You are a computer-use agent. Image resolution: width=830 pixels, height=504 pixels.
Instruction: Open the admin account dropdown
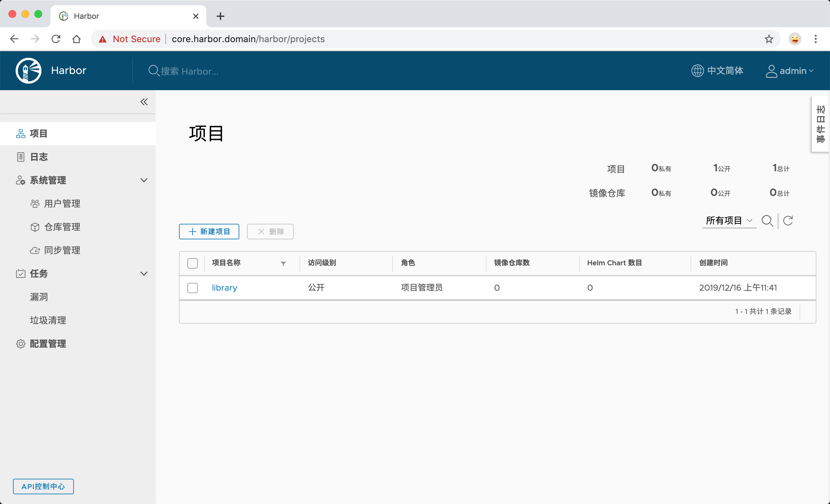790,71
